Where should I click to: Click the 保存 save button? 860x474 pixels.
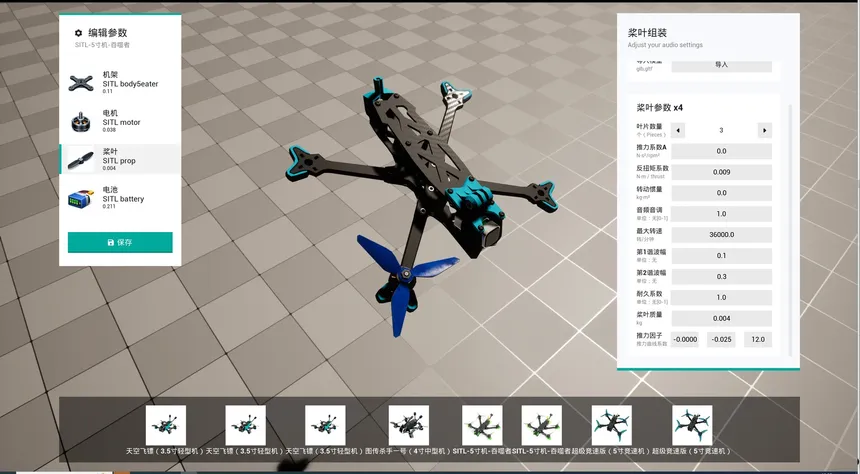[120, 242]
